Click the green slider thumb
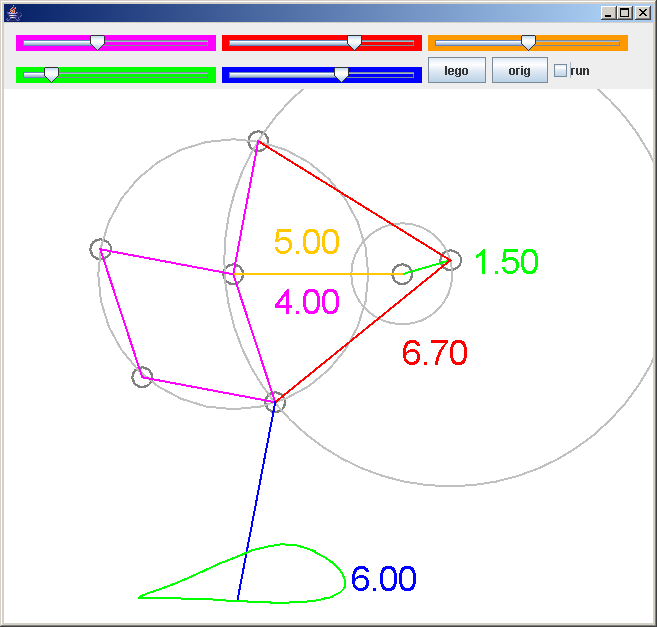 coord(52,75)
